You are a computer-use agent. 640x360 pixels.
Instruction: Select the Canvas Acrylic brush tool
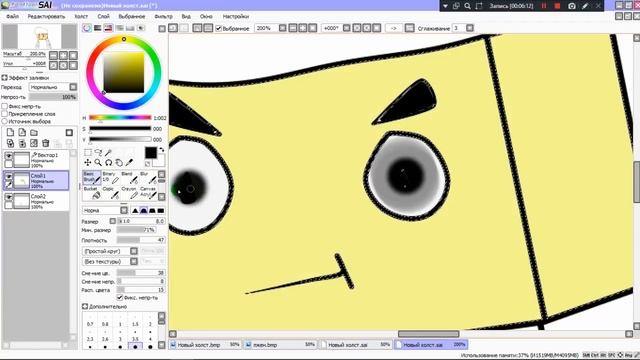148,193
